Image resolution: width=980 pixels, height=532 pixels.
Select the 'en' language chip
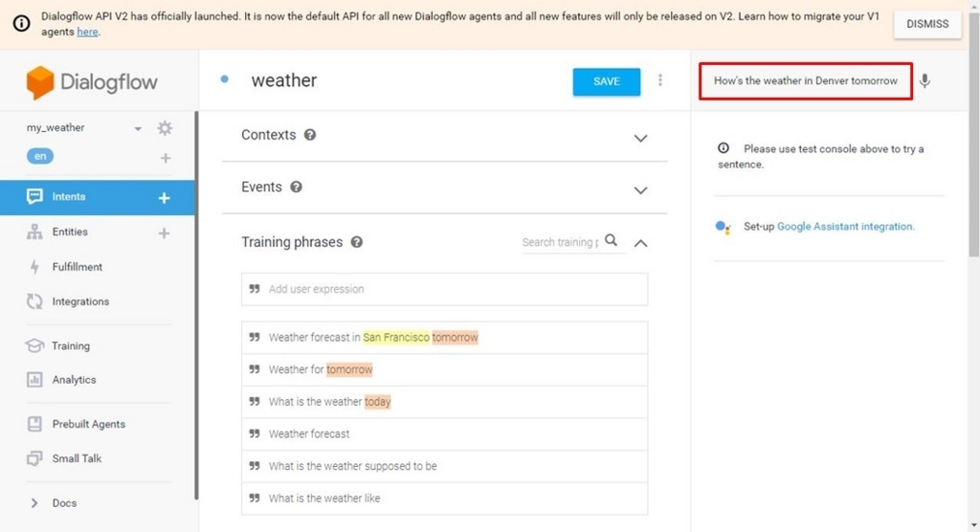pyautogui.click(x=40, y=156)
